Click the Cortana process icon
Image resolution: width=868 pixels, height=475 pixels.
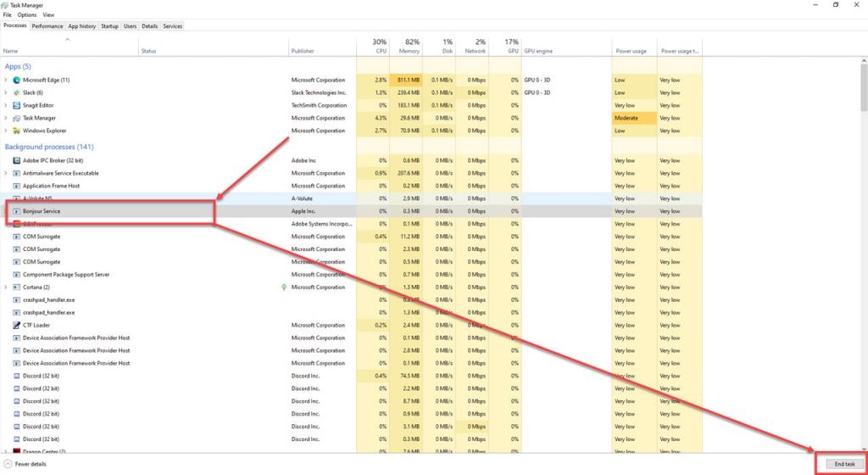pos(17,288)
